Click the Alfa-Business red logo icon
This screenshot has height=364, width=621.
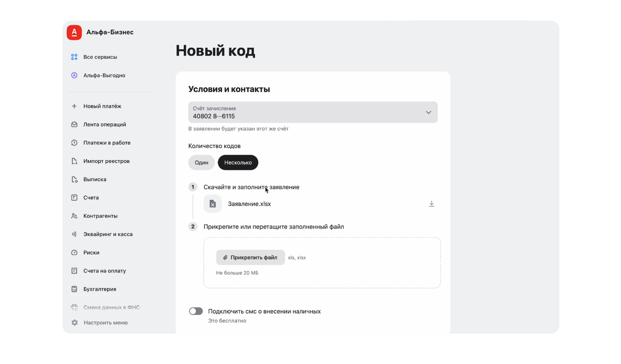pyautogui.click(x=74, y=32)
